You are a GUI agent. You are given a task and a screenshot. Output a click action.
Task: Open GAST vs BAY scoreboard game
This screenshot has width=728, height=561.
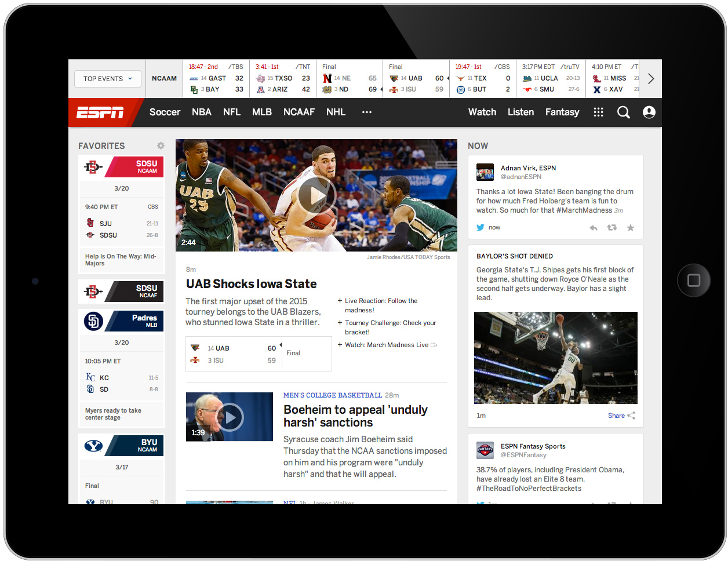[216, 79]
